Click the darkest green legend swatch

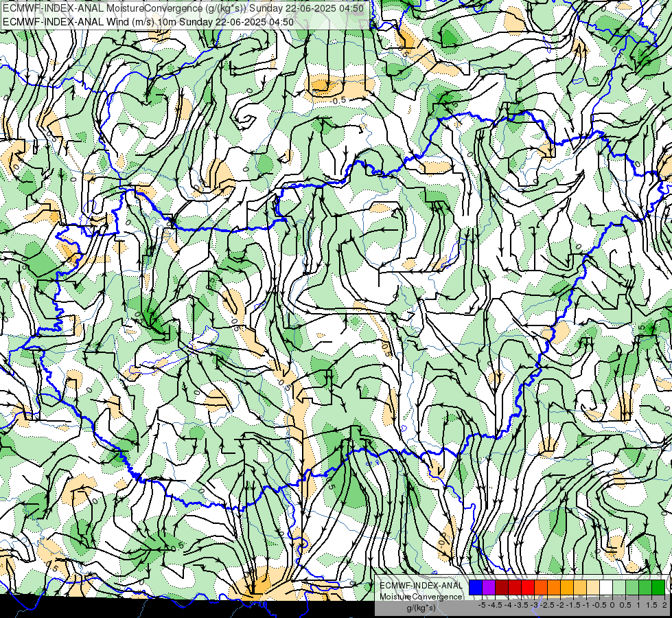coord(658,587)
